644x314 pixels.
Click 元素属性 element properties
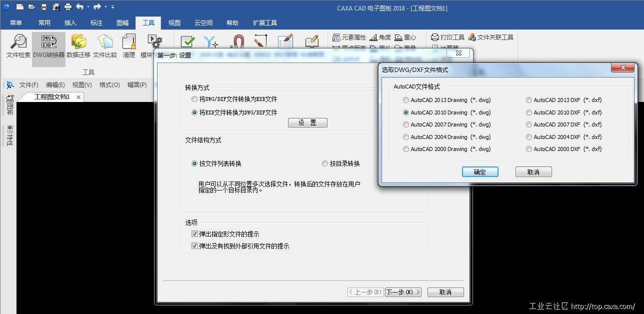coord(349,37)
